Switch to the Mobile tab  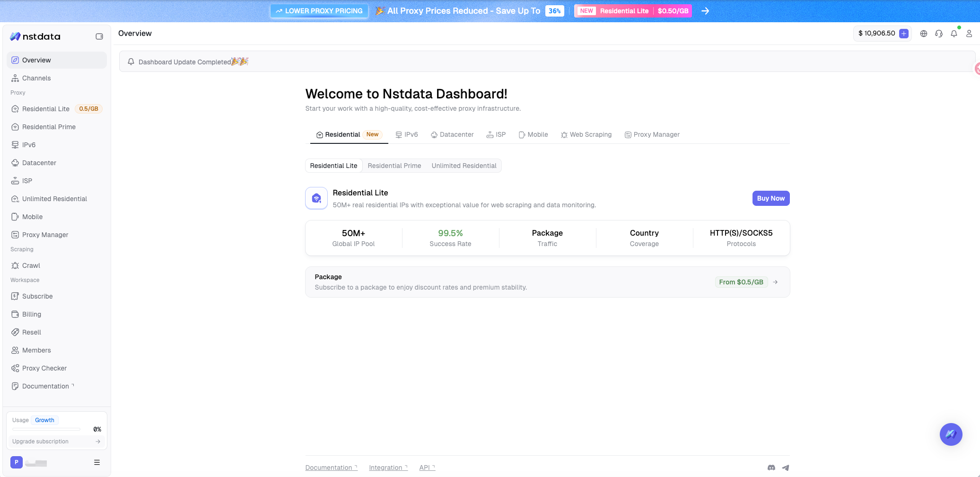(534, 135)
